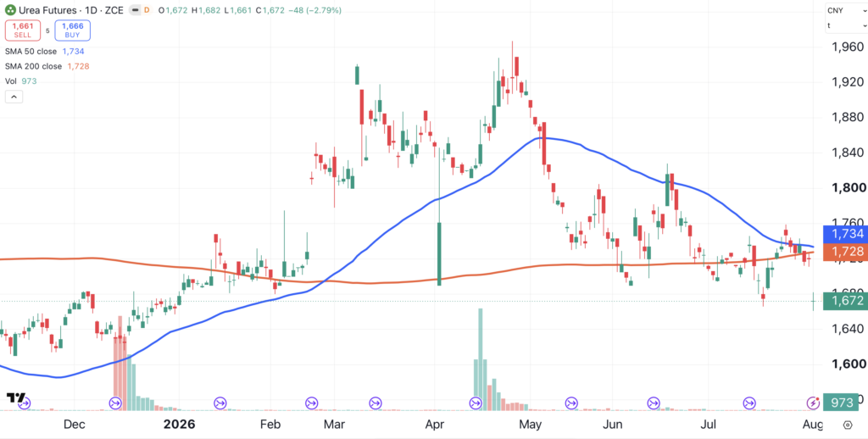Click the 1,666 BUY button

(x=72, y=30)
